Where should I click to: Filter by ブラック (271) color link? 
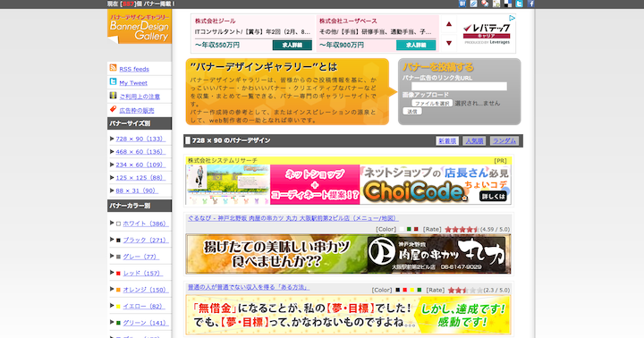point(146,241)
